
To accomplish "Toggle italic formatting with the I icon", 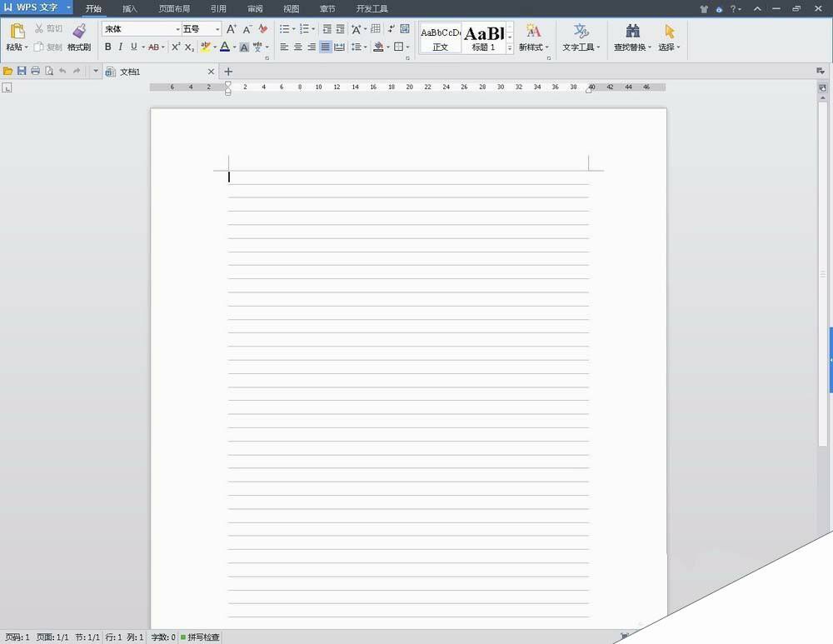I will 120,47.
